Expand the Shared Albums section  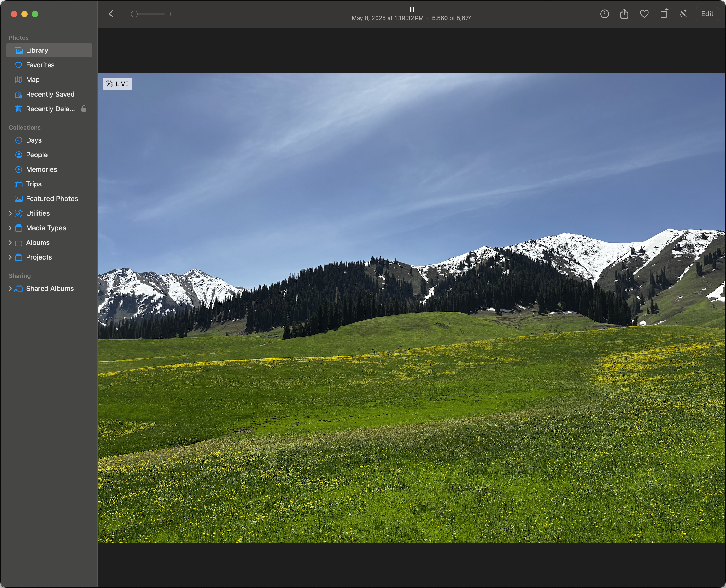point(10,289)
